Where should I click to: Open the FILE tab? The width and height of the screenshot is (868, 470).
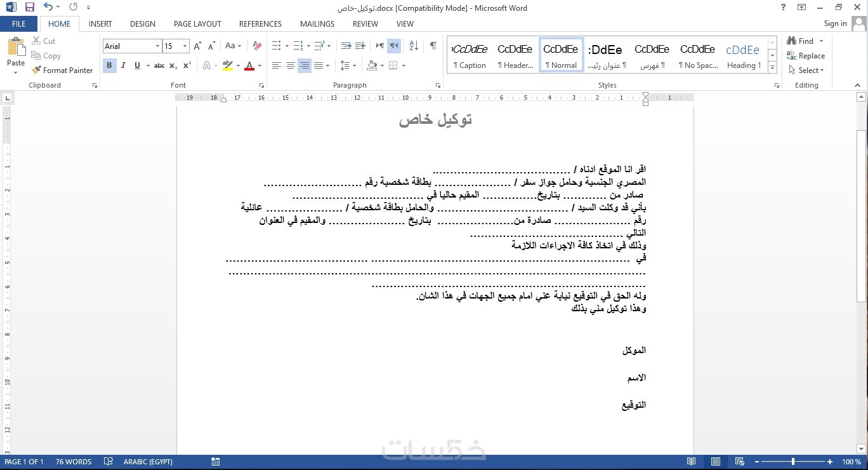(x=19, y=23)
